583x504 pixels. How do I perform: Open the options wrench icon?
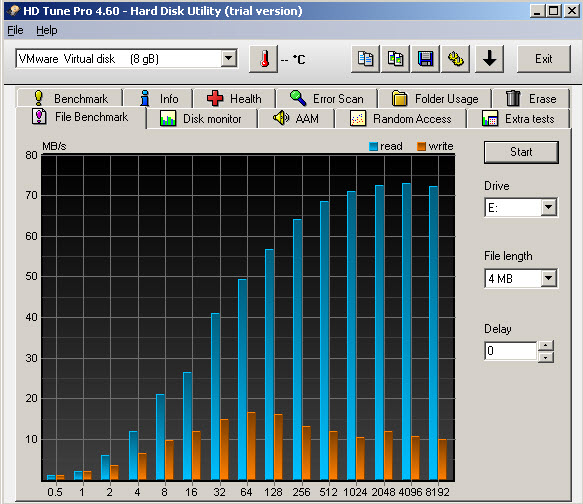pos(456,59)
